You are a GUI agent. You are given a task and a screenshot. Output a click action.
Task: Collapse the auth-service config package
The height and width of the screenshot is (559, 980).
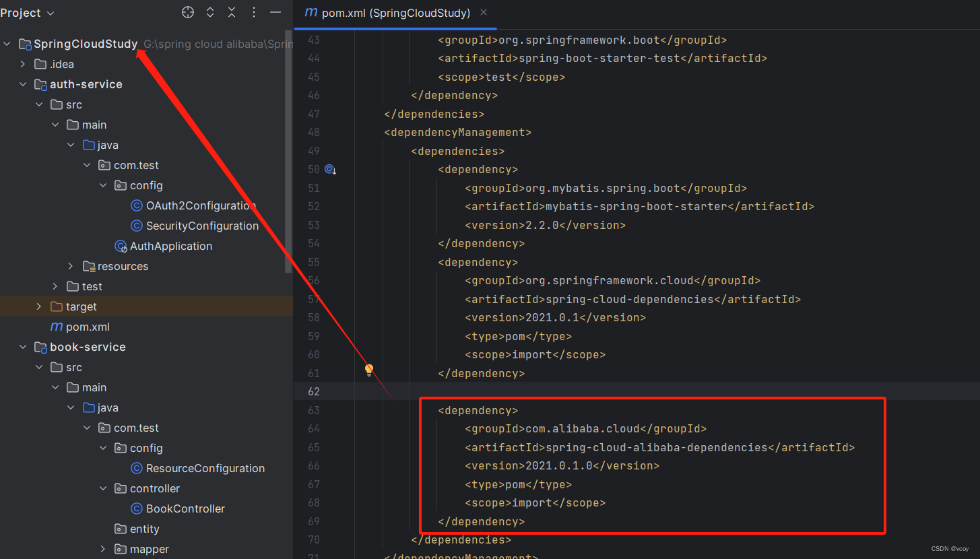[103, 185]
